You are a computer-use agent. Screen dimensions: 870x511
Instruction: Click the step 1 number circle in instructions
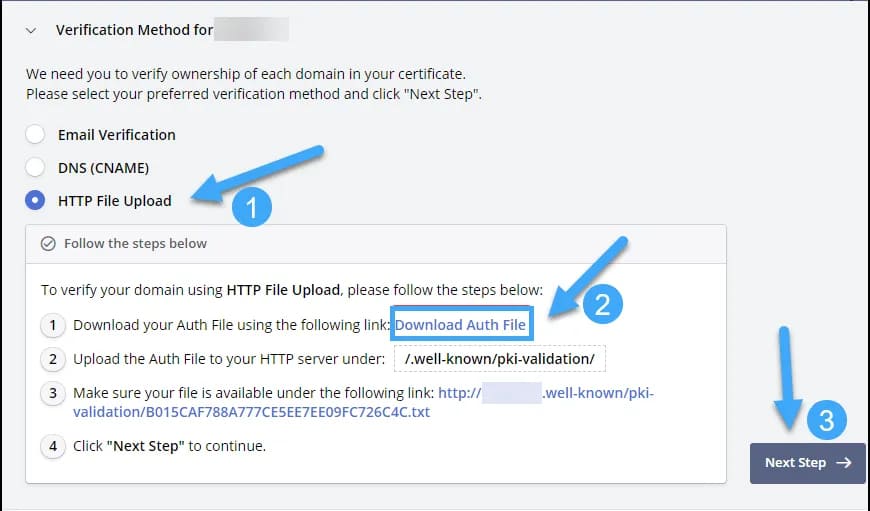pyautogui.click(x=53, y=325)
